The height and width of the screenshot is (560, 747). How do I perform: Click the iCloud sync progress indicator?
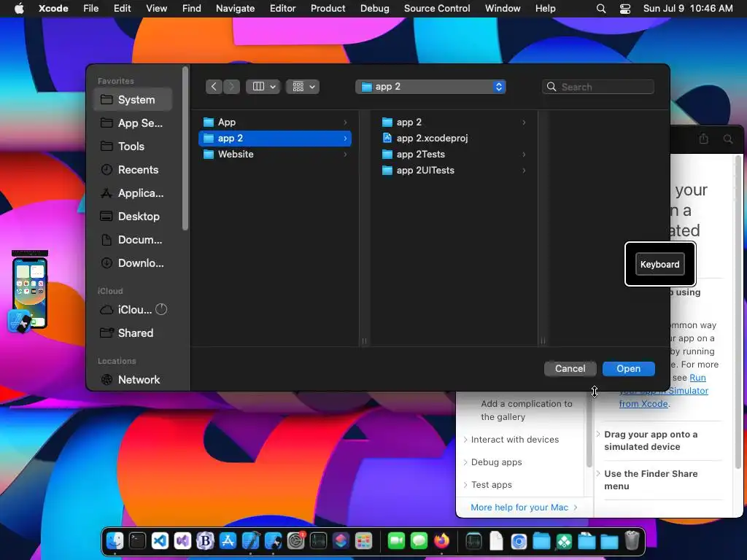coord(161,309)
